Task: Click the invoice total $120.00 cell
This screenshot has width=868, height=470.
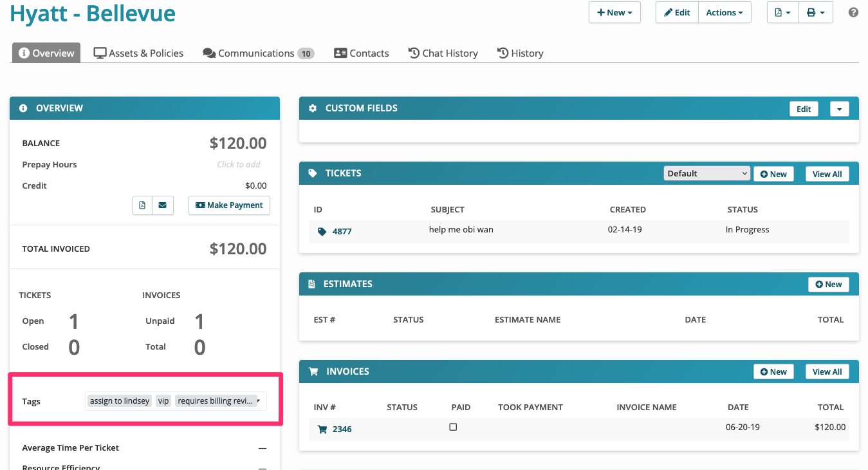Action: [830, 427]
